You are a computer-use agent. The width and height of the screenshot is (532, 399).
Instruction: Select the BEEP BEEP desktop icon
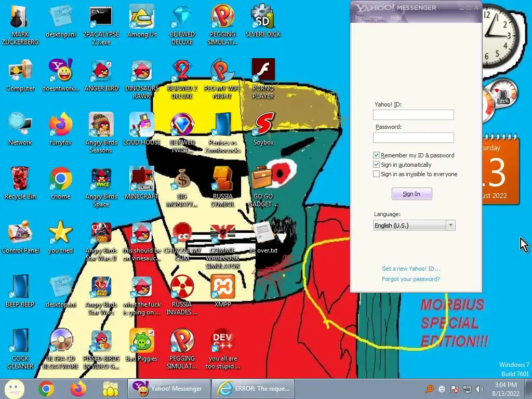tap(20, 290)
